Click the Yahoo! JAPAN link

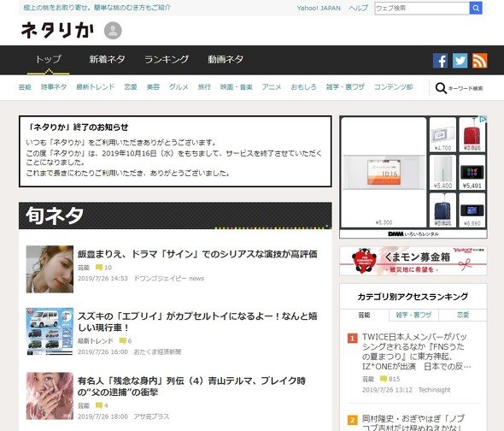(319, 8)
